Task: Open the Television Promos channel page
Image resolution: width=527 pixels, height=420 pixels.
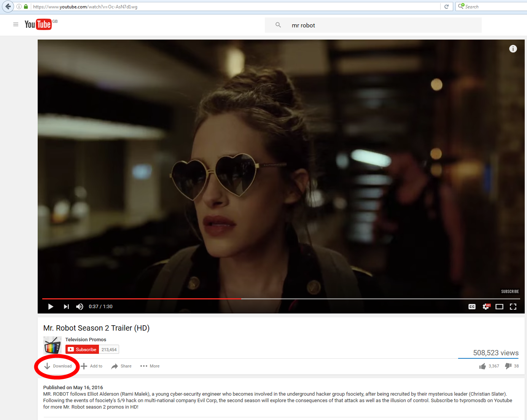Action: (86, 339)
